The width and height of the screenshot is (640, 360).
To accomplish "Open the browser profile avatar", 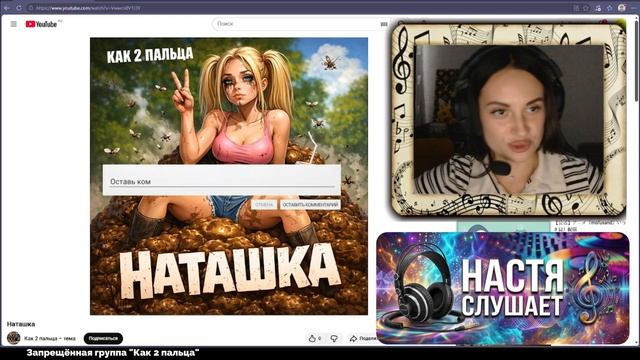I will tap(622, 8).
